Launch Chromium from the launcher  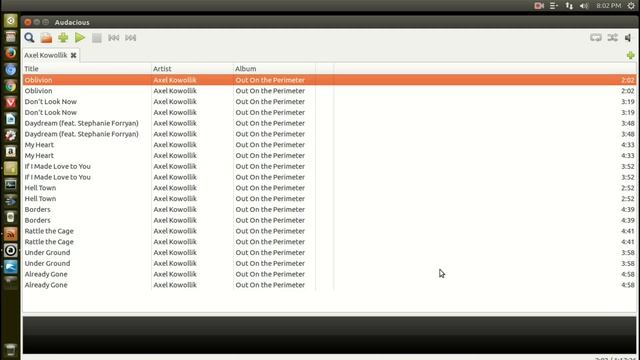coord(11,69)
